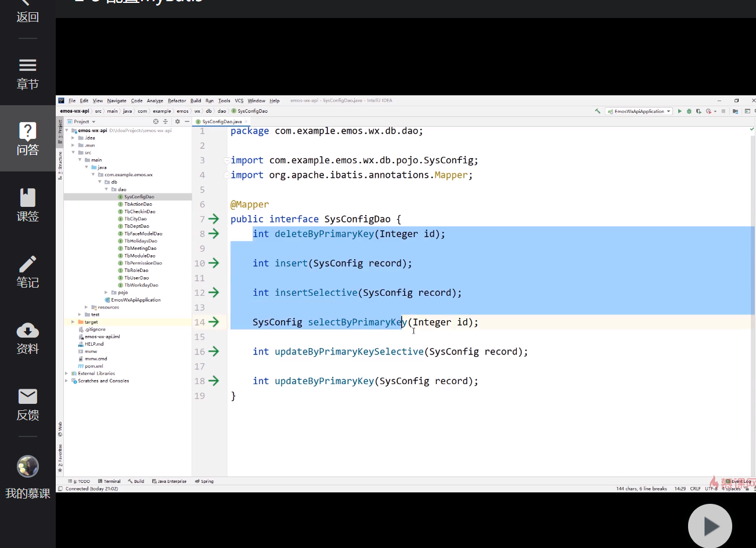Select TbUserDao in project tree
Viewport: 756px width, 548px height.
136,278
